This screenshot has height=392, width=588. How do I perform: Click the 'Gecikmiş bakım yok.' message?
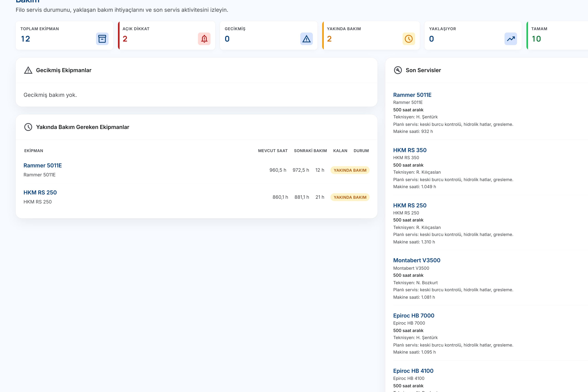[50, 95]
